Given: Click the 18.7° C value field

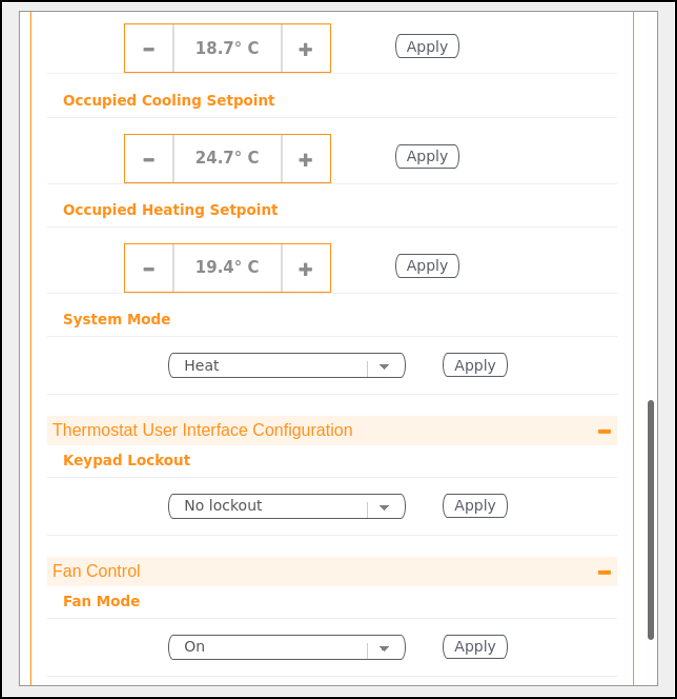Looking at the screenshot, I should click(227, 48).
